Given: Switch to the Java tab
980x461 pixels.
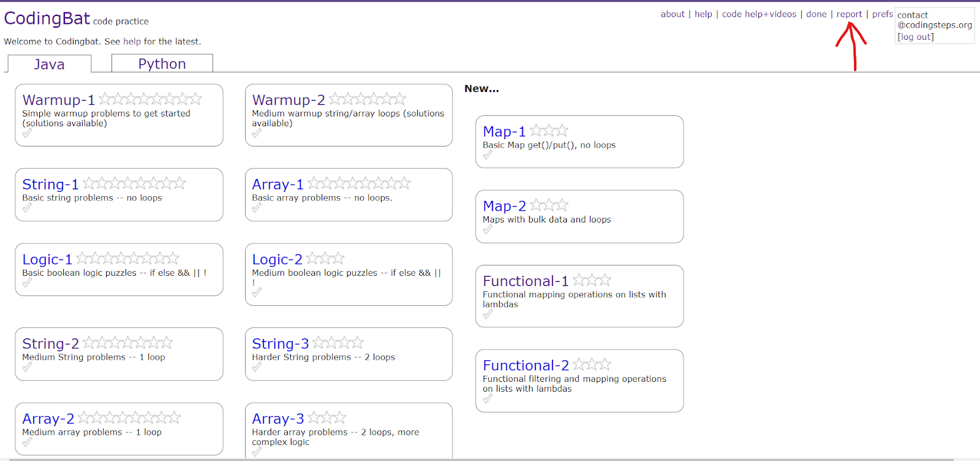Looking at the screenshot, I should (49, 64).
